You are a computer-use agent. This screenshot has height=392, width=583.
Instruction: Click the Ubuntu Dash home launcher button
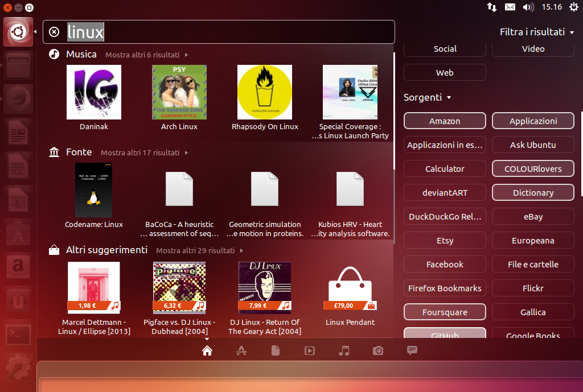pyautogui.click(x=18, y=32)
